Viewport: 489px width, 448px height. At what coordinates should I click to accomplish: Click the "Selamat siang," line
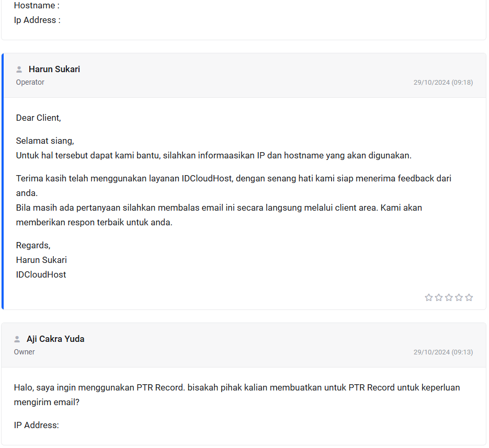(45, 141)
